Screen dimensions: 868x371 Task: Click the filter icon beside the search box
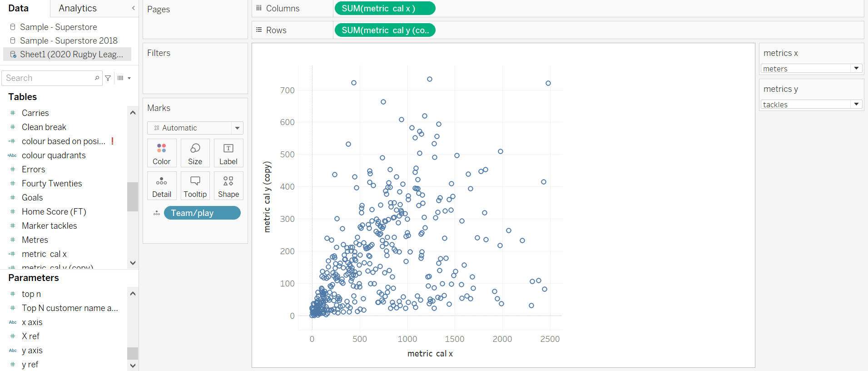click(x=108, y=78)
